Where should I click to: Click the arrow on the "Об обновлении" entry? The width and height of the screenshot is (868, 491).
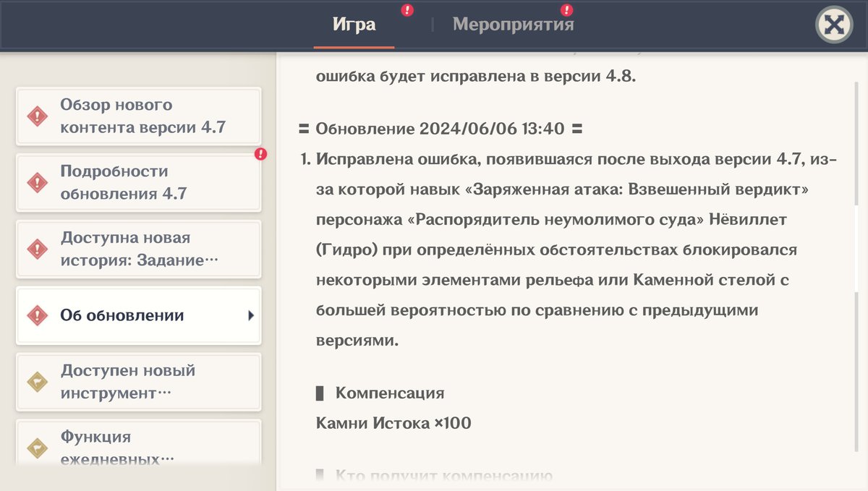pyautogui.click(x=251, y=316)
